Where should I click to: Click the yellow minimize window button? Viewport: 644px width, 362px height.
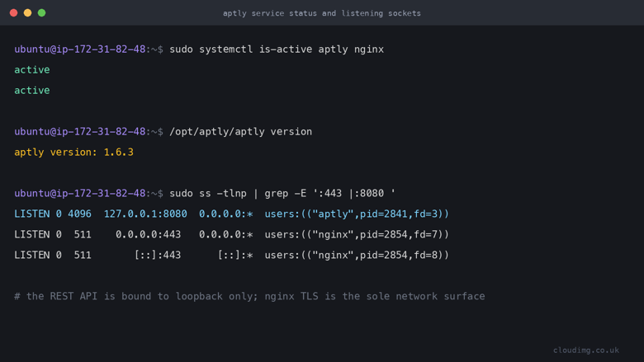coord(27,12)
